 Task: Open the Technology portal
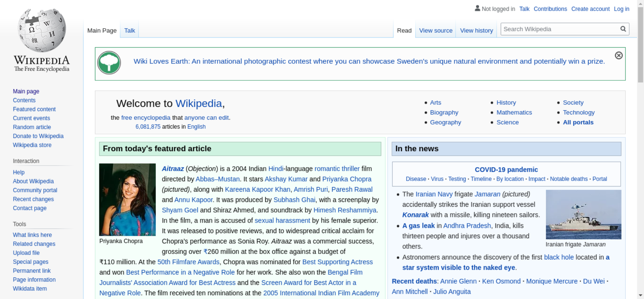point(579,113)
